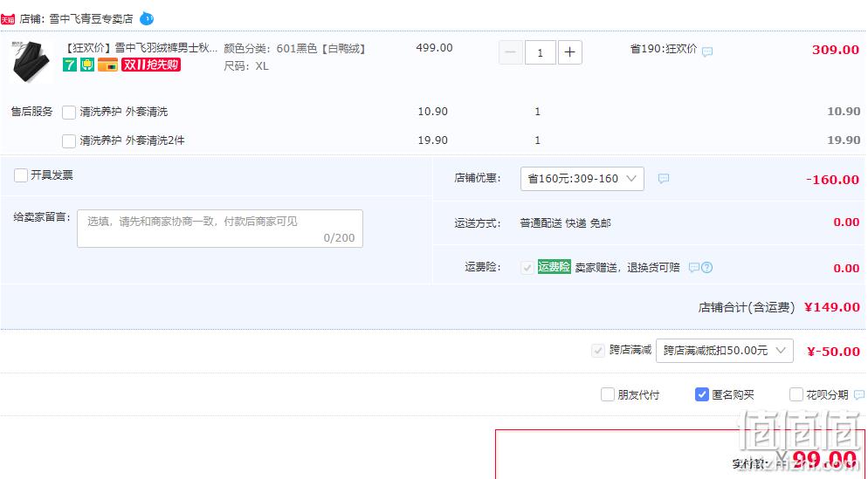The image size is (868, 479).
Task: Open the 省160元:309-160 store discount dropdown
Action: point(582,179)
